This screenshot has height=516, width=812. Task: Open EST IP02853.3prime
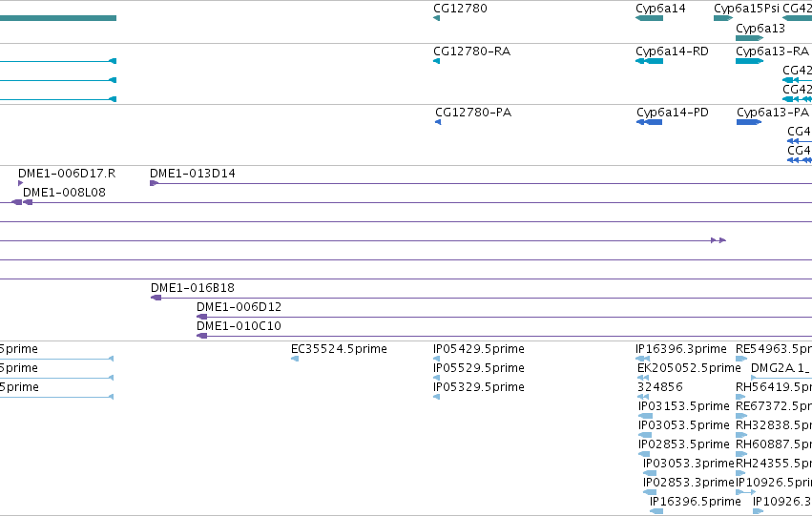click(x=689, y=483)
